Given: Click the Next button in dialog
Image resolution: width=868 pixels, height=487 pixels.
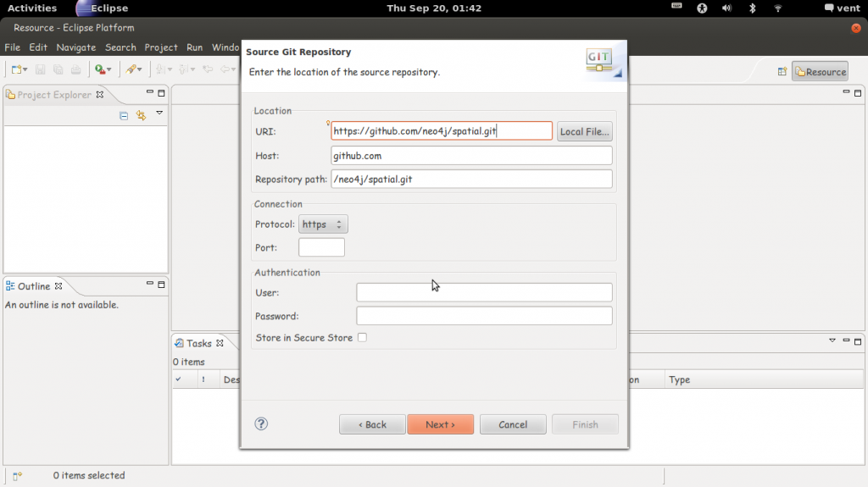Looking at the screenshot, I should coord(441,424).
